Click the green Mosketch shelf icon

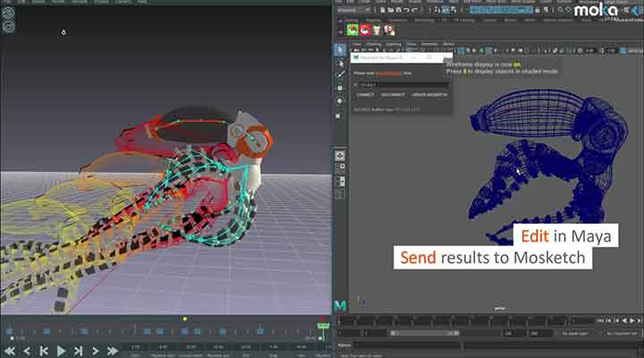coord(352,30)
